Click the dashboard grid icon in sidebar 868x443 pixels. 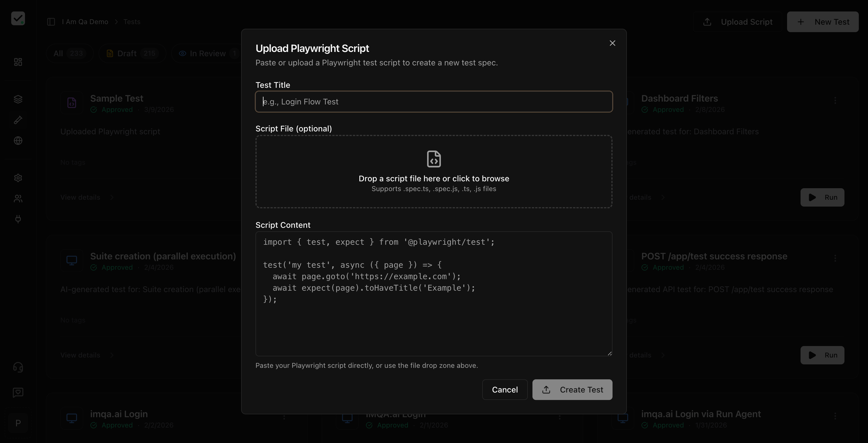coord(18,62)
